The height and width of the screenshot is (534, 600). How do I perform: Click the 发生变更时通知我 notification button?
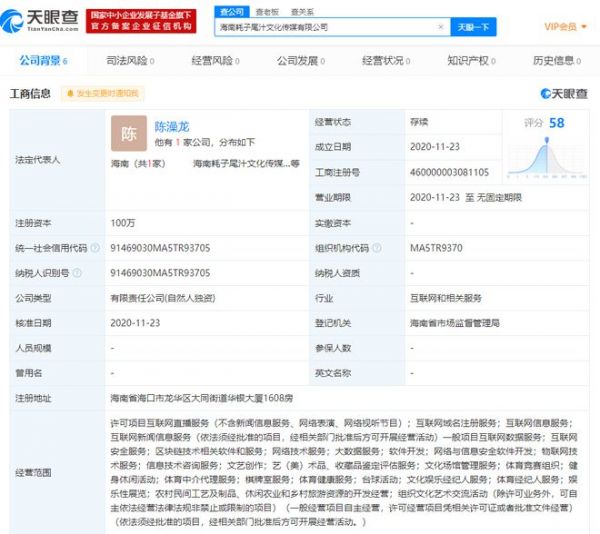(101, 94)
